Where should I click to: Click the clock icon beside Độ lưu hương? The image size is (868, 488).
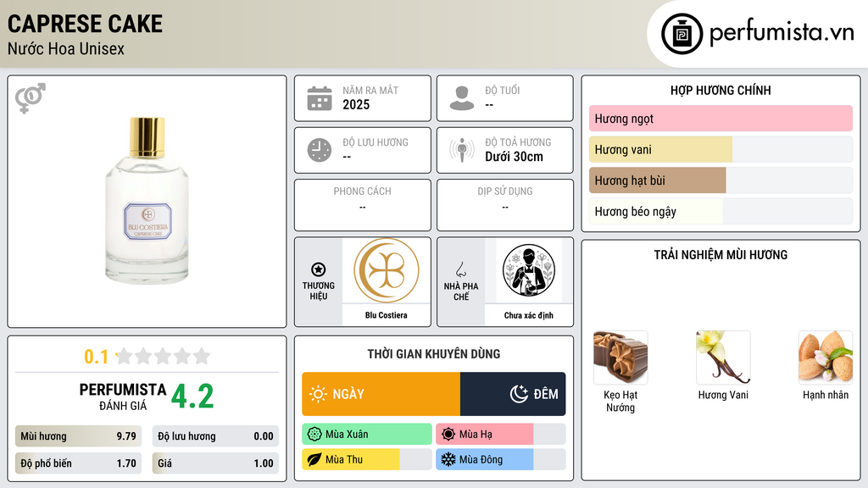point(320,150)
